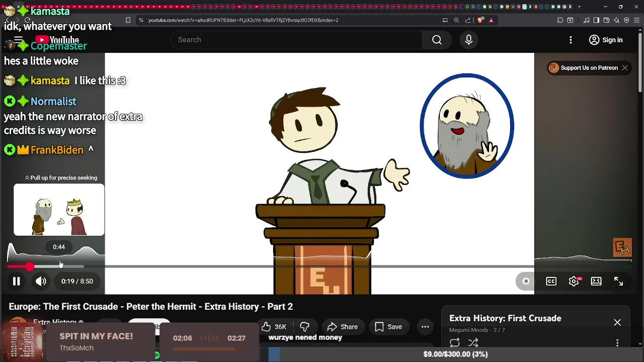The width and height of the screenshot is (644, 362).
Task: Start voice search with microphone
Action: tap(469, 40)
